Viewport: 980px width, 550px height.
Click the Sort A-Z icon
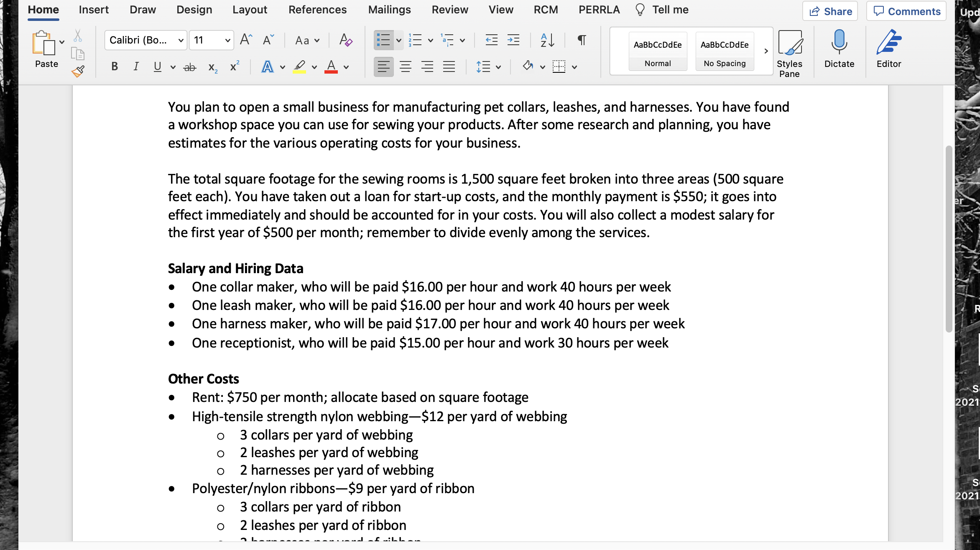pos(547,40)
